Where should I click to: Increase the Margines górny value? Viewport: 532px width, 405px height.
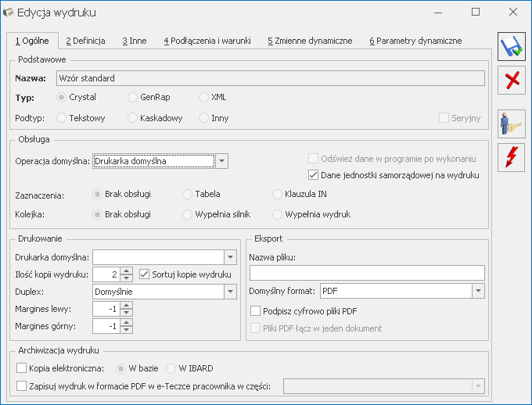[127, 321]
